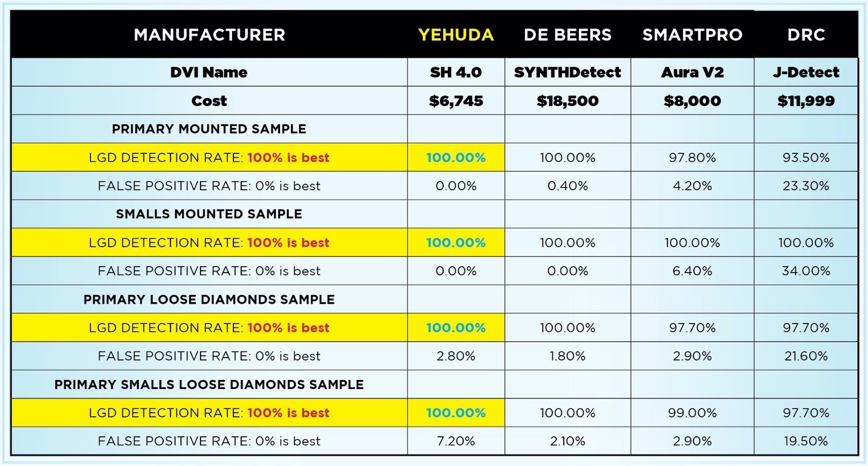Viewport: 868px width, 466px height.
Task: Select the $11,999 cost cell
Action: point(806,101)
